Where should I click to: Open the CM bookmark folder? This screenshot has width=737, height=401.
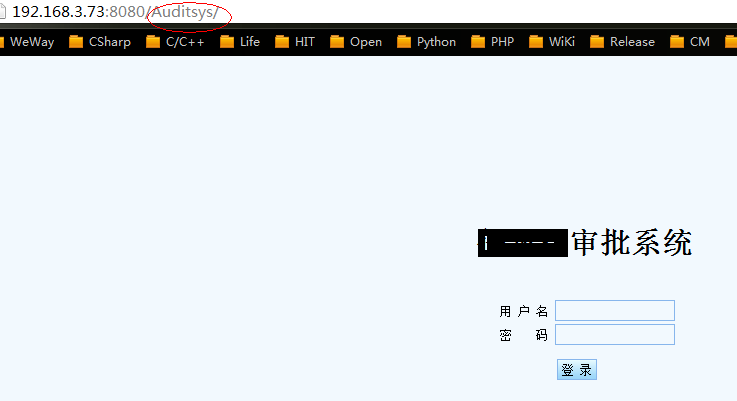pos(690,42)
